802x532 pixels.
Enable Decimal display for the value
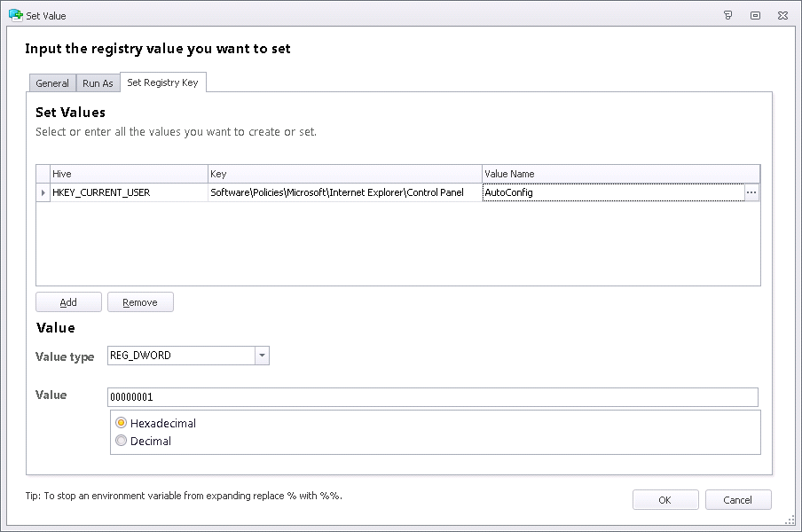pos(122,440)
